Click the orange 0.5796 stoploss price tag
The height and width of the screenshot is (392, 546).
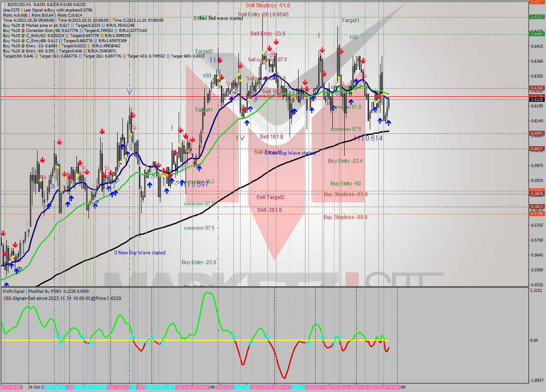pyautogui.click(x=536, y=214)
